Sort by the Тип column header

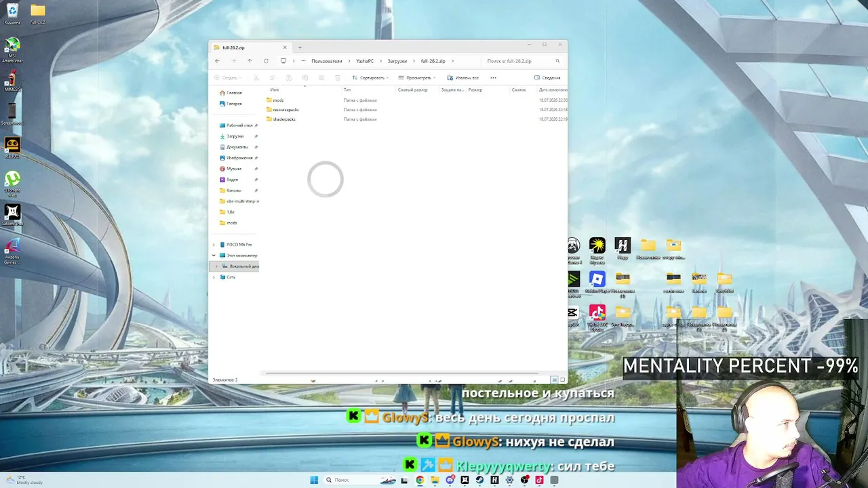point(347,89)
